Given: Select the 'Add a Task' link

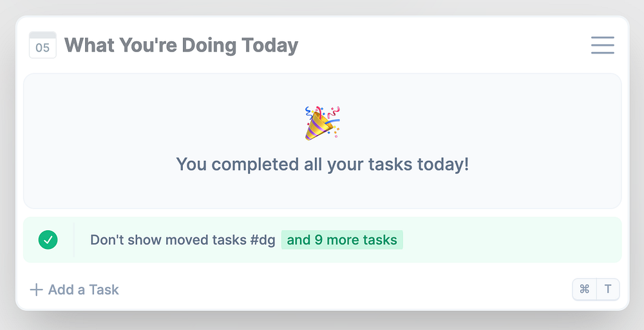Looking at the screenshot, I should click(x=74, y=289).
